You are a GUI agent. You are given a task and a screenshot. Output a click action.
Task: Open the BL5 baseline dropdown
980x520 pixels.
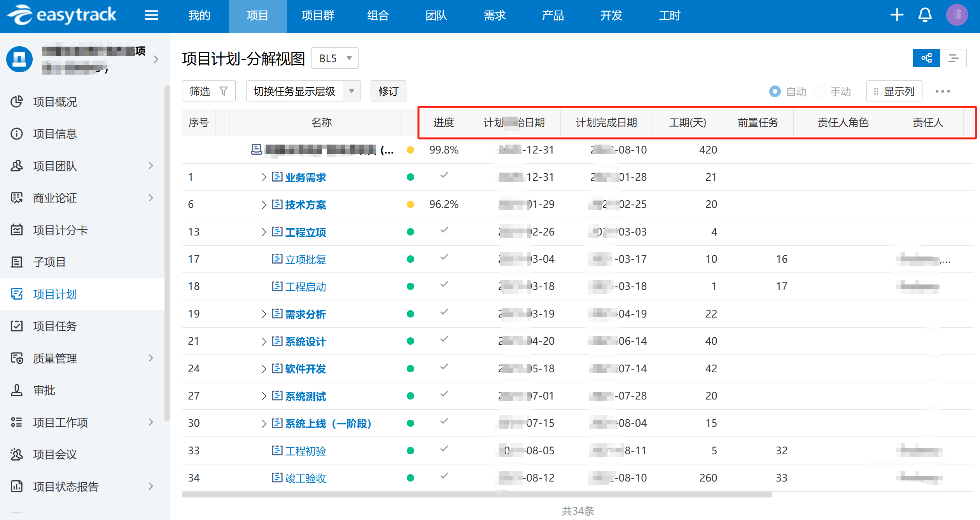click(x=335, y=58)
